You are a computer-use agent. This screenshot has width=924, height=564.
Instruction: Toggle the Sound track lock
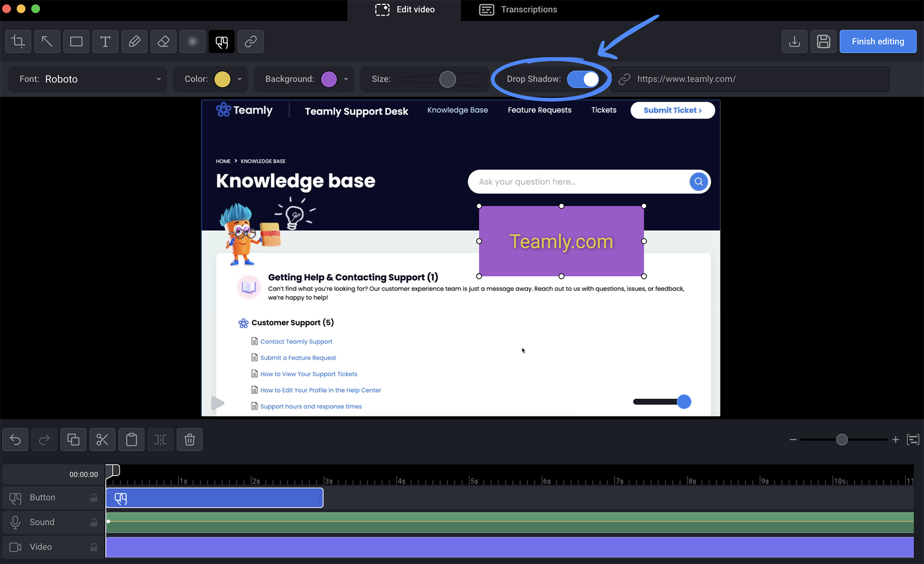click(x=94, y=522)
